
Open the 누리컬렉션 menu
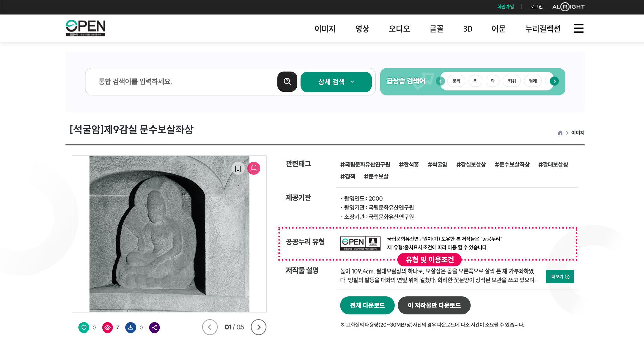point(543,29)
